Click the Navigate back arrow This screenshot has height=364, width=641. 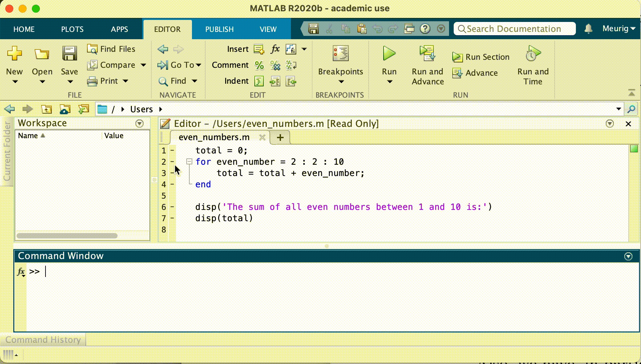[x=163, y=49]
